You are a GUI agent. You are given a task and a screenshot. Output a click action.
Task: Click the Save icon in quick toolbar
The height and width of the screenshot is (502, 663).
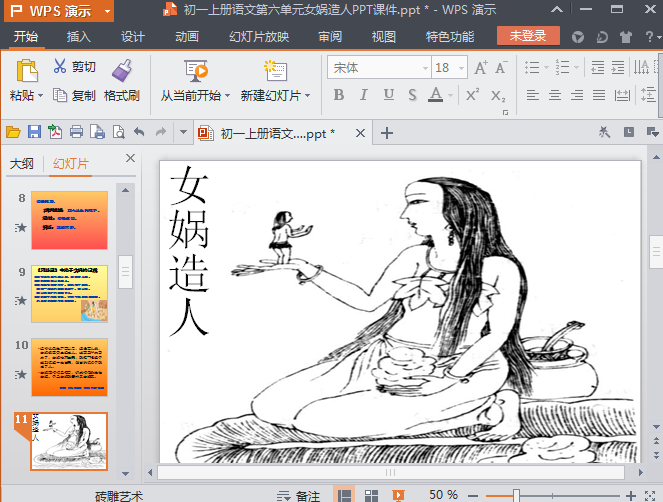34,132
